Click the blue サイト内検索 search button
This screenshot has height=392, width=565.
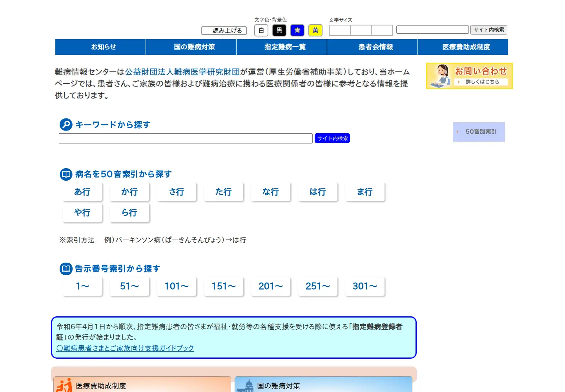point(332,138)
